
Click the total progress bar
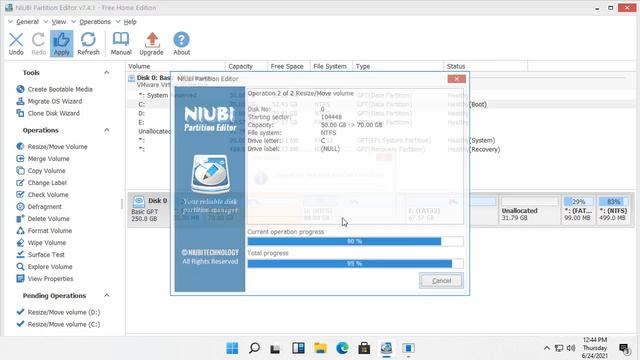pos(355,264)
